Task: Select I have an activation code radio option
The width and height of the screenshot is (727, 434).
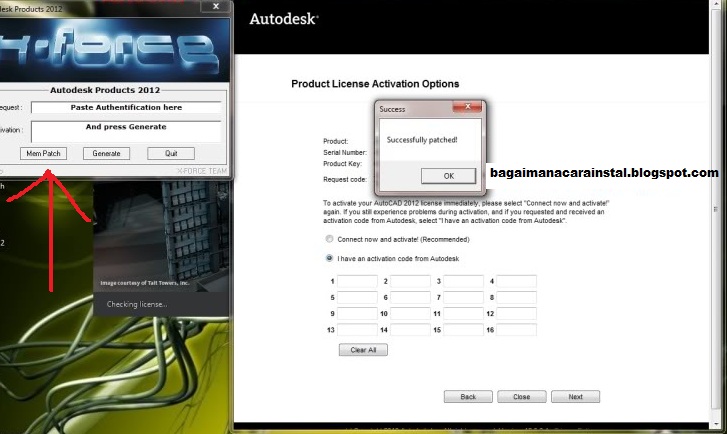Action: point(329,258)
